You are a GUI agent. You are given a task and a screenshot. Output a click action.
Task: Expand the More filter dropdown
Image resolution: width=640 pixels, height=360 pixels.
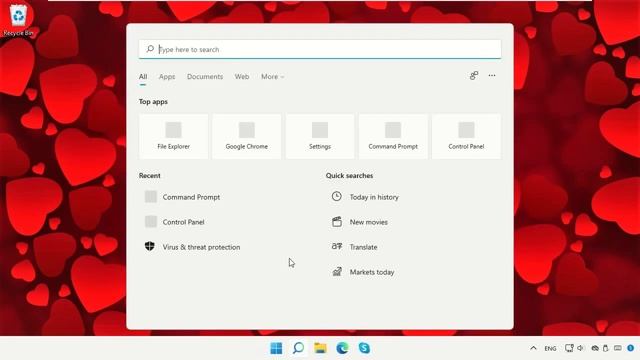(x=272, y=77)
